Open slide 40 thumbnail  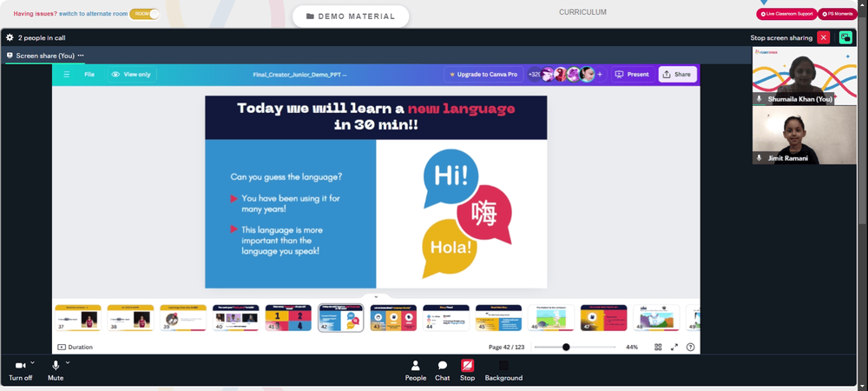click(x=236, y=318)
